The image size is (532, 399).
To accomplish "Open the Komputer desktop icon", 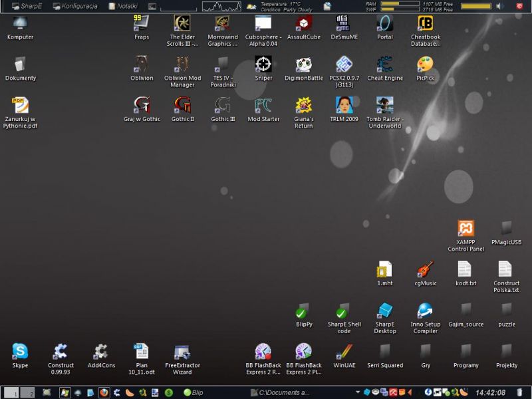I will click(20, 28).
